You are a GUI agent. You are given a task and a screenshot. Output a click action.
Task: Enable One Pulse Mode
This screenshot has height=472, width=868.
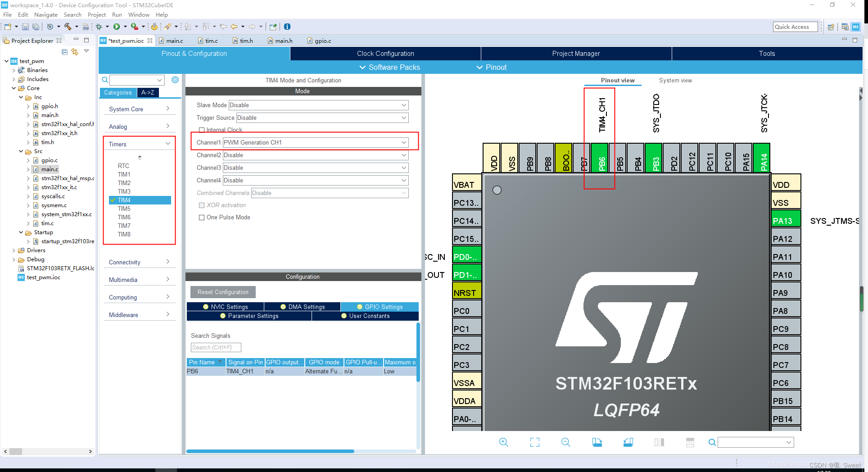point(202,217)
